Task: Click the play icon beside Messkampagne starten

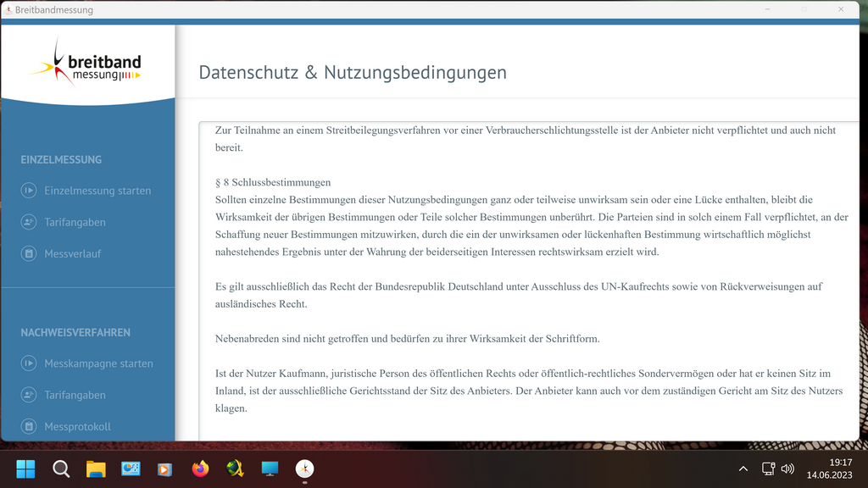Action: (29, 363)
